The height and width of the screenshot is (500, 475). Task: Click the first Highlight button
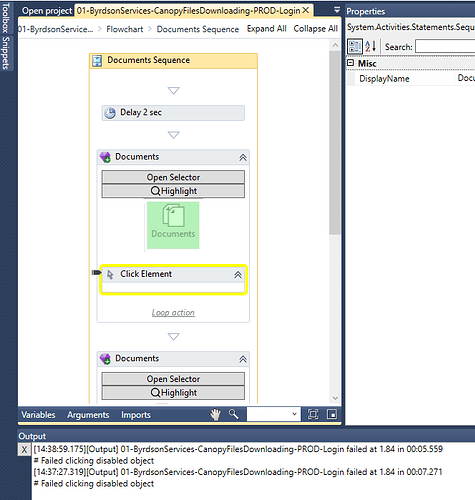(x=173, y=191)
